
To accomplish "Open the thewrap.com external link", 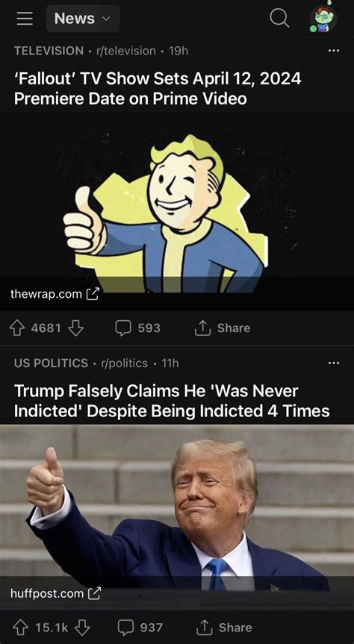I will (55, 294).
